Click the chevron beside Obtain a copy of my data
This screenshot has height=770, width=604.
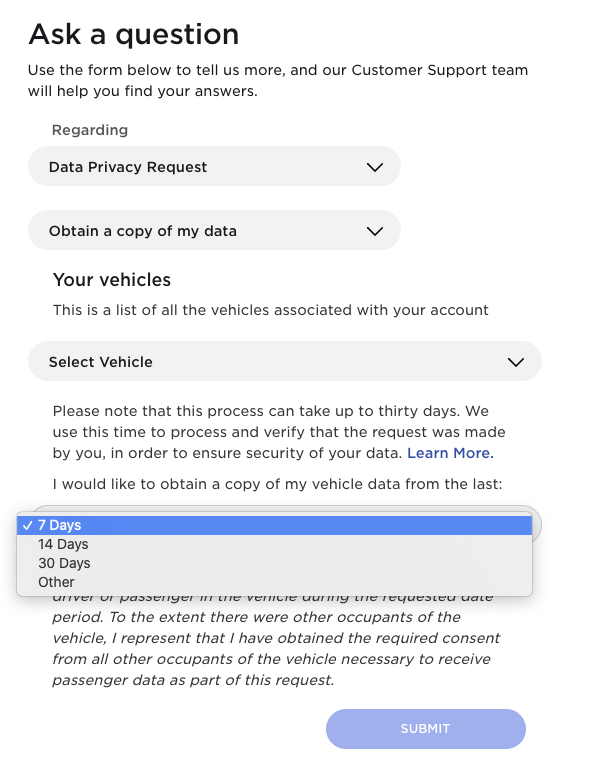(375, 231)
